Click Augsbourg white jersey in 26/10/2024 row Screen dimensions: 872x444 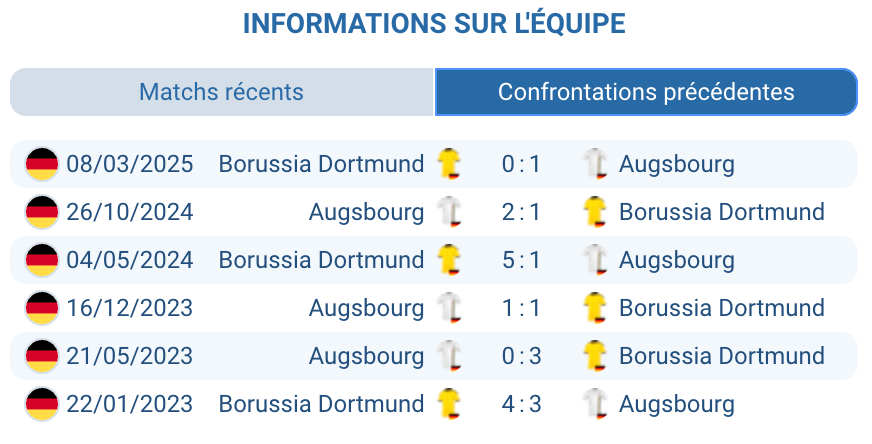click(450, 211)
